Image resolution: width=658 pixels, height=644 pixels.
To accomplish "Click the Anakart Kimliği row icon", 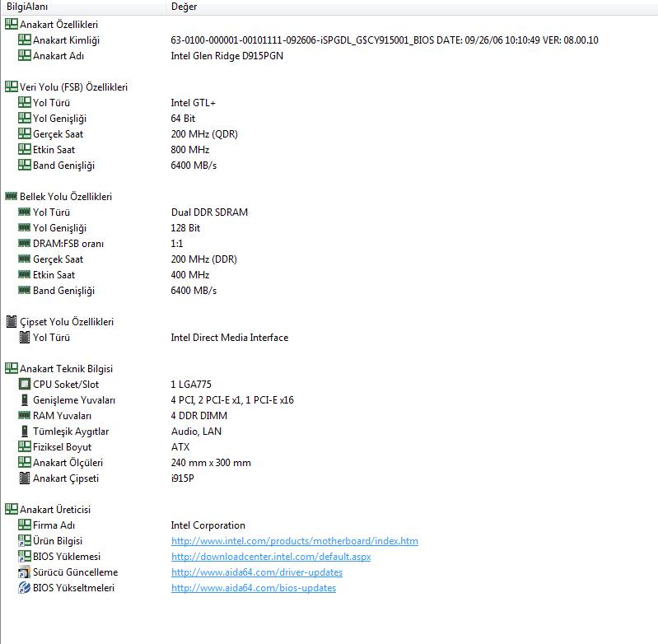I will click(x=24, y=40).
